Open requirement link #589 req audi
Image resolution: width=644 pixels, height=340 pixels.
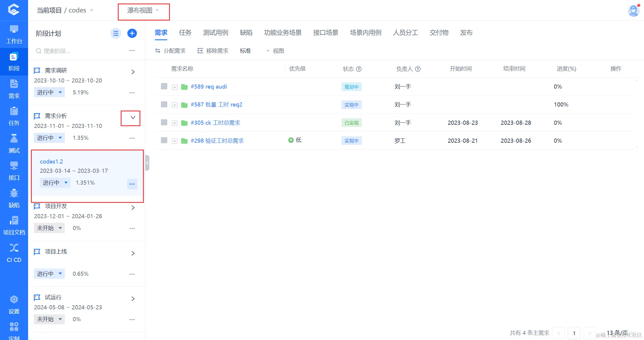(209, 87)
